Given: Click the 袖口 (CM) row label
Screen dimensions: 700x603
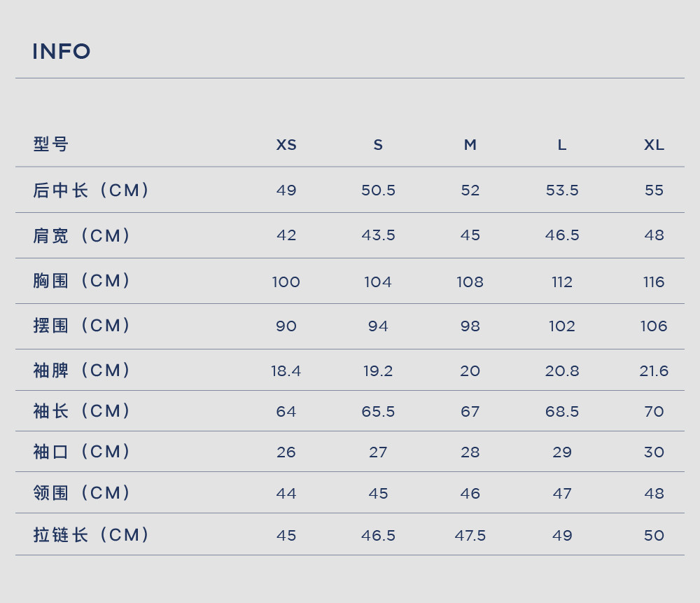Looking at the screenshot, I should (x=82, y=452).
